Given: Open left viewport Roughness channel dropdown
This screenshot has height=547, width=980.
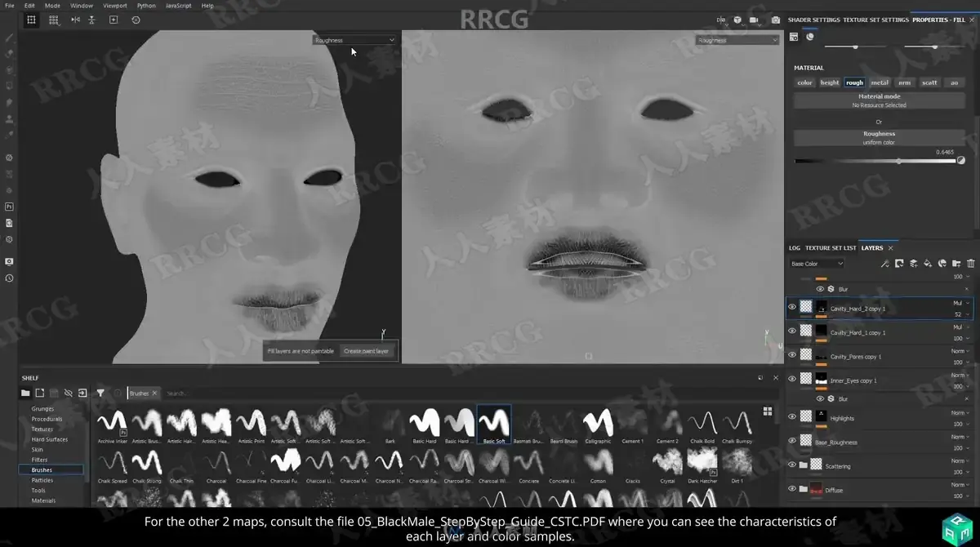Looking at the screenshot, I should (354, 40).
